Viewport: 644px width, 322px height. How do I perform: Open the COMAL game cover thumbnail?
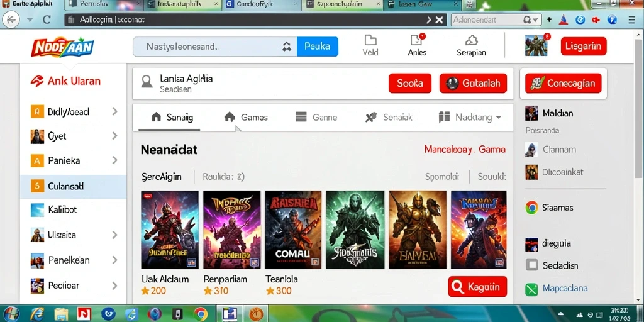point(293,230)
